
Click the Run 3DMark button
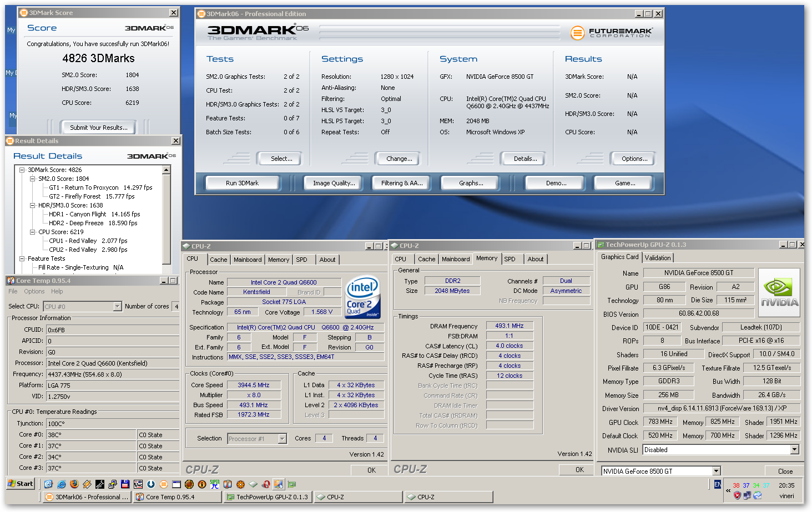242,183
